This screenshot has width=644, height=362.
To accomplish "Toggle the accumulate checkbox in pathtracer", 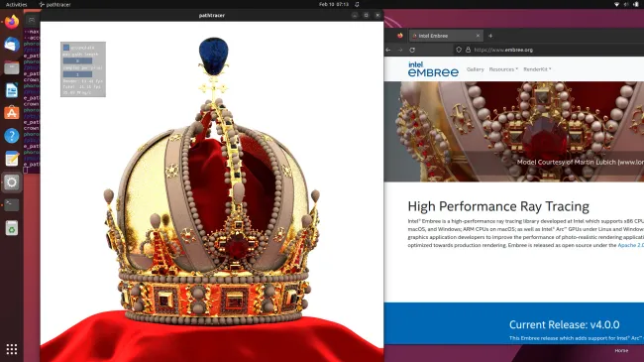I will click(66, 48).
